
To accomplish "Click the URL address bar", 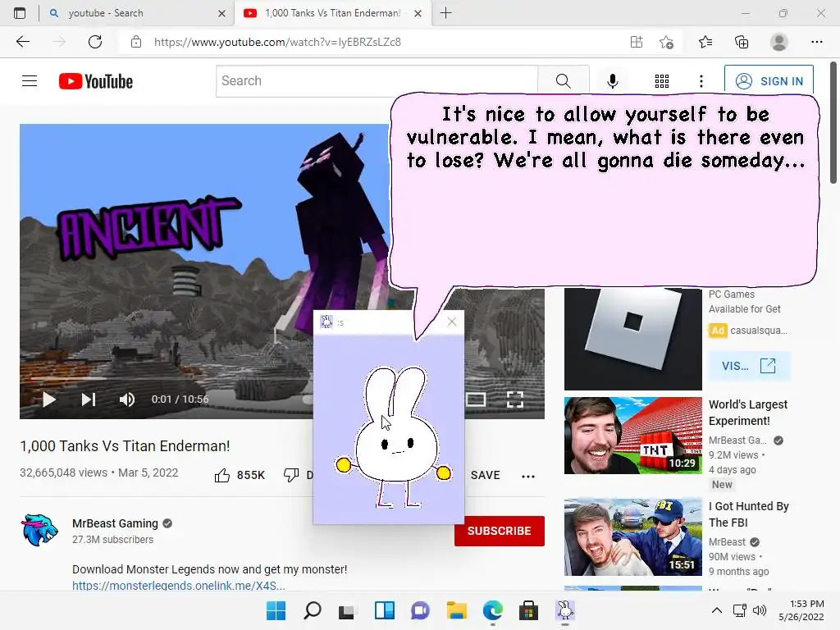I will (277, 42).
